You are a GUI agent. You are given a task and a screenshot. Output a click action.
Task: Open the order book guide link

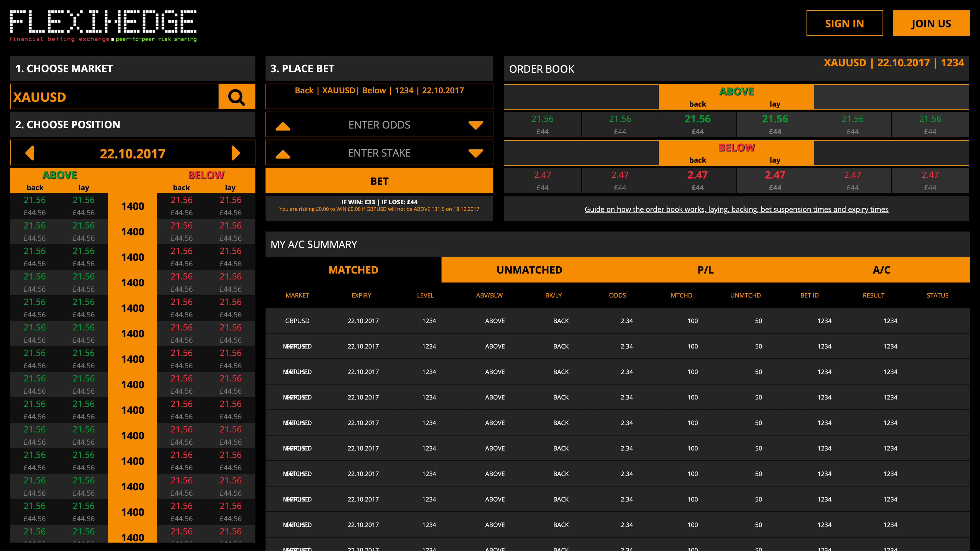(736, 209)
